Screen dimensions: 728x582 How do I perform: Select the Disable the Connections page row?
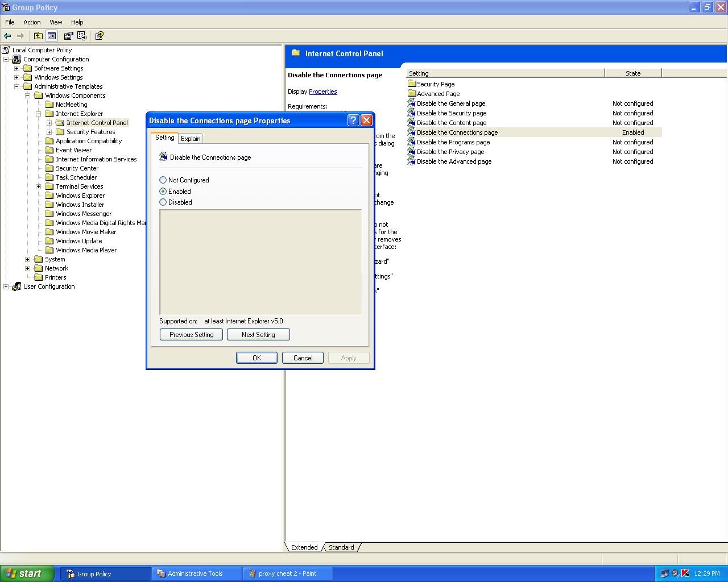tap(534, 132)
